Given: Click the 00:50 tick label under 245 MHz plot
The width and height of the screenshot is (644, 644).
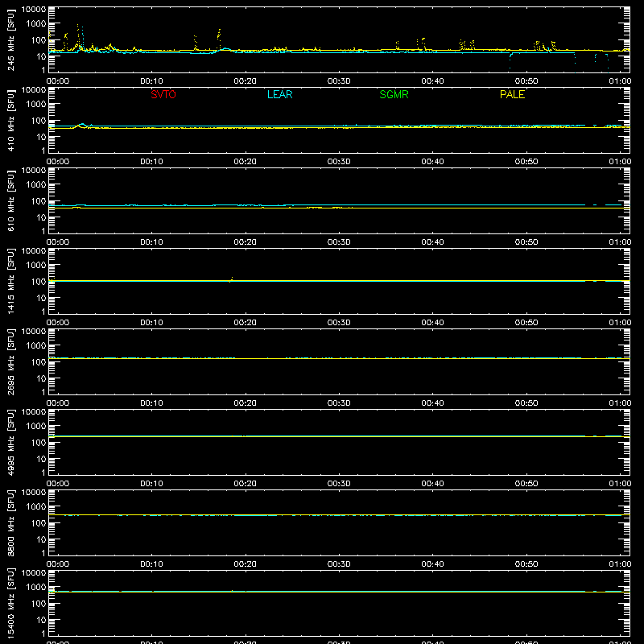Looking at the screenshot, I should pyautogui.click(x=526, y=81).
